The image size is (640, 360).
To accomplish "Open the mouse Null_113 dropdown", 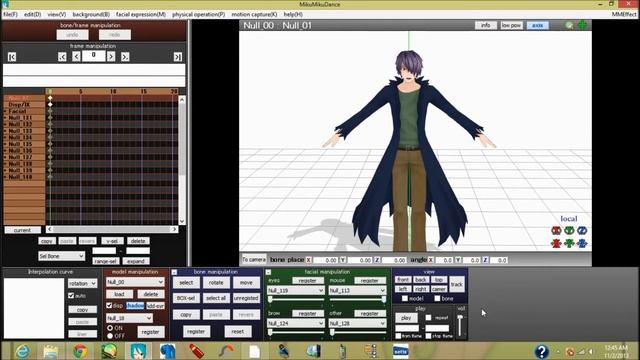I will coord(357,291).
